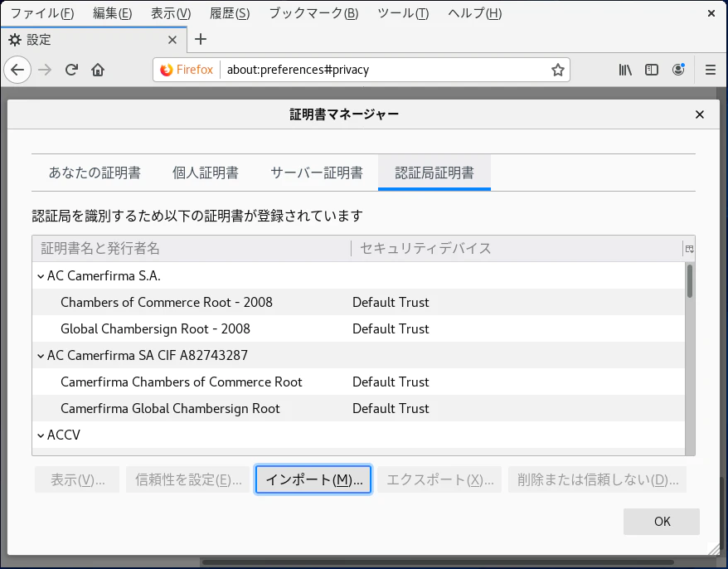Click the back navigation arrow

tap(17, 70)
